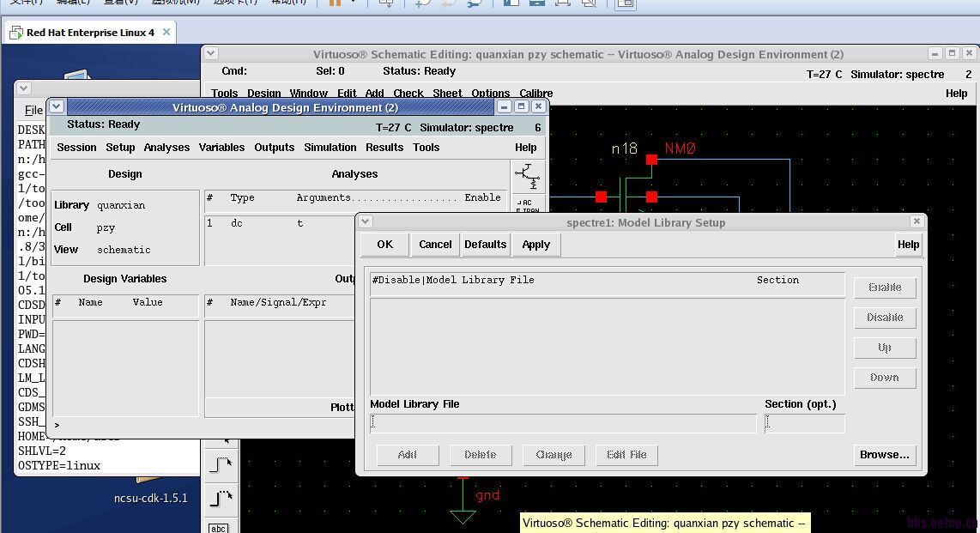Viewport: 980px width, 533px height.
Task: Open the Schematic Editing window menu arrow
Action: tap(211, 54)
